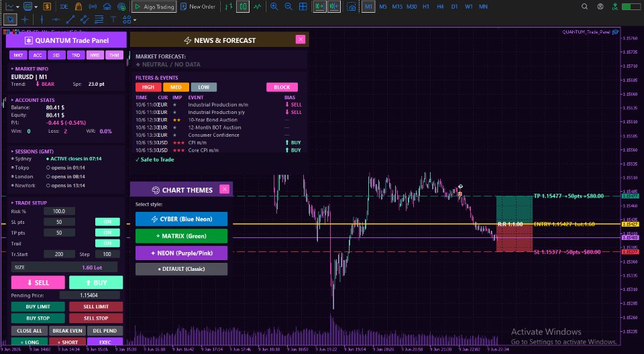
Task: Switch to the ACC panel tab
Action: [x=38, y=55]
